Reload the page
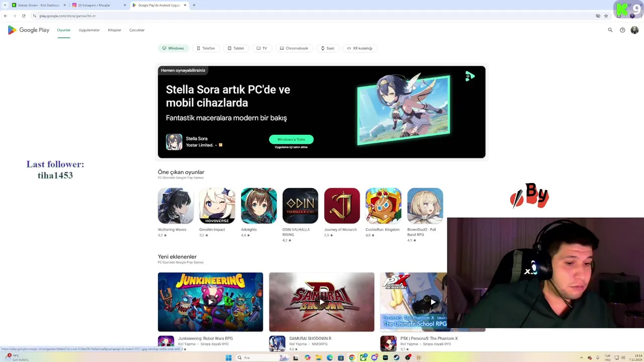 (x=24, y=16)
